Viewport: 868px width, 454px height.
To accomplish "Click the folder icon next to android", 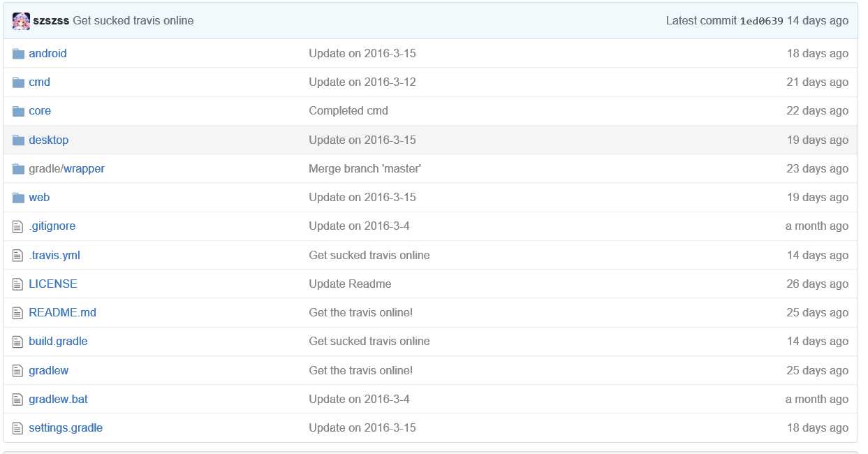I will 18,54.
